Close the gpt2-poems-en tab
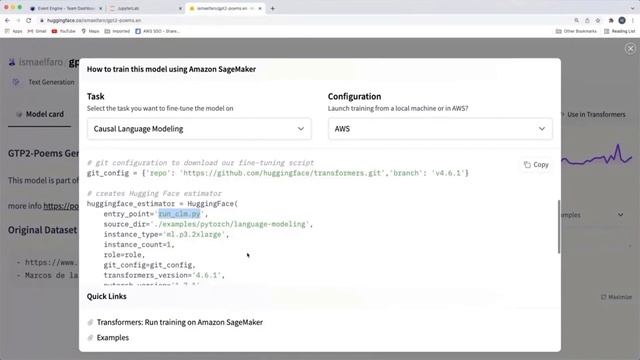The image size is (640, 360). click(x=260, y=8)
